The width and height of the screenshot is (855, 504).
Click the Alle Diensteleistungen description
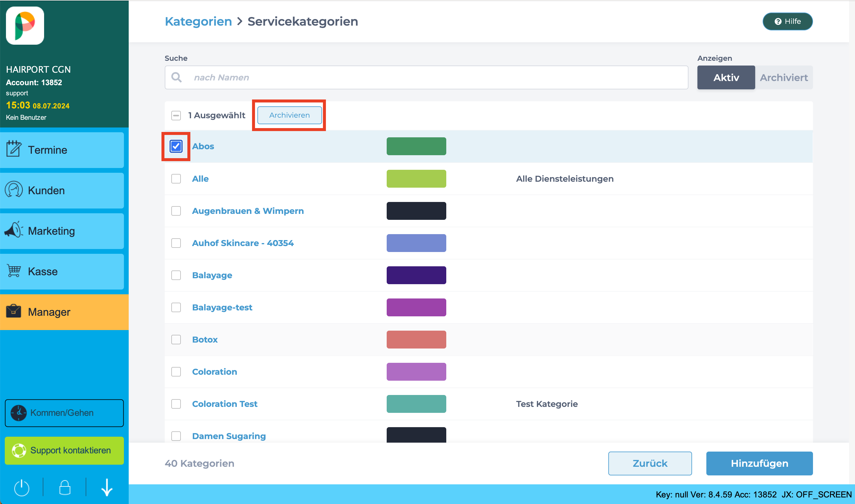(565, 179)
